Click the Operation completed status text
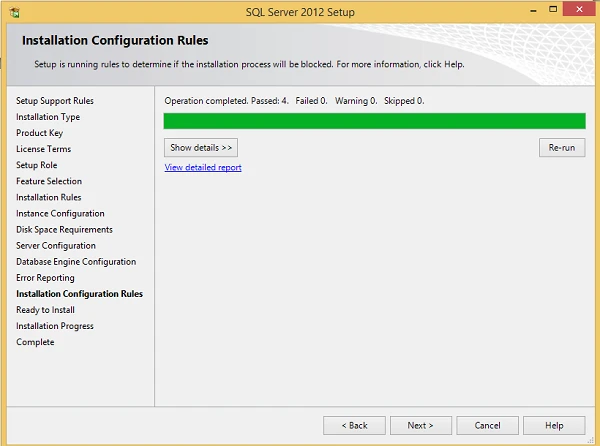The height and width of the screenshot is (446, 600). tap(294, 101)
